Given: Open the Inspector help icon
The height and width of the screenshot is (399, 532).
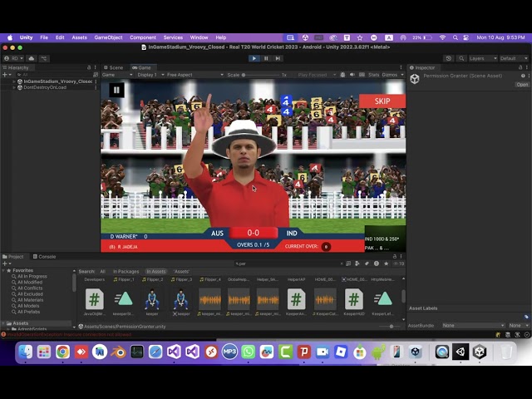Looking at the screenshot, I should click(523, 76).
